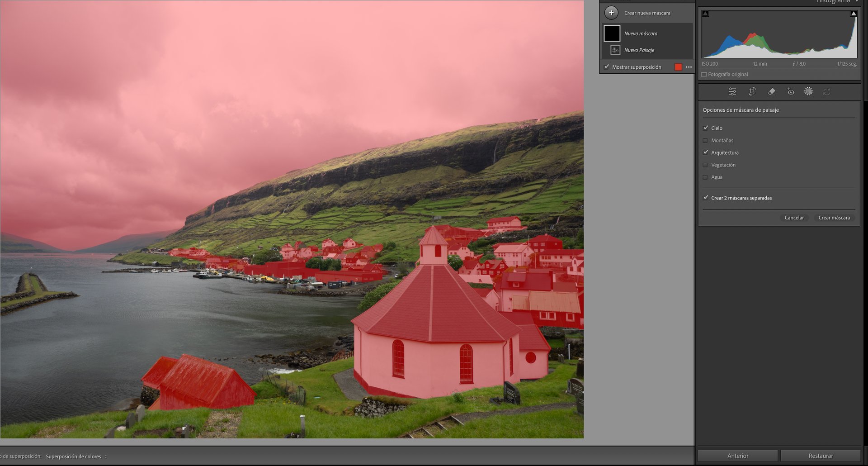Click inside the histogram graph
The height and width of the screenshot is (466, 868).
pos(779,34)
